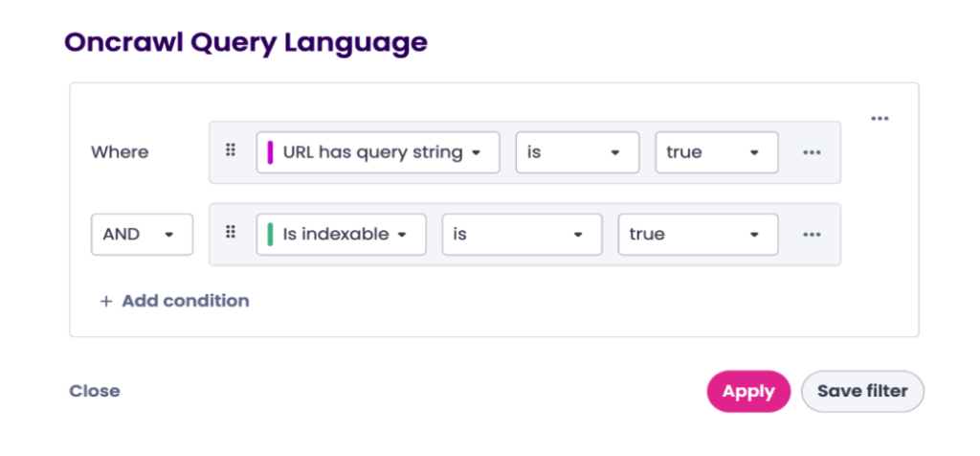980x456 pixels.
Task: Open the filter group options menu at top right
Action: [x=880, y=118]
